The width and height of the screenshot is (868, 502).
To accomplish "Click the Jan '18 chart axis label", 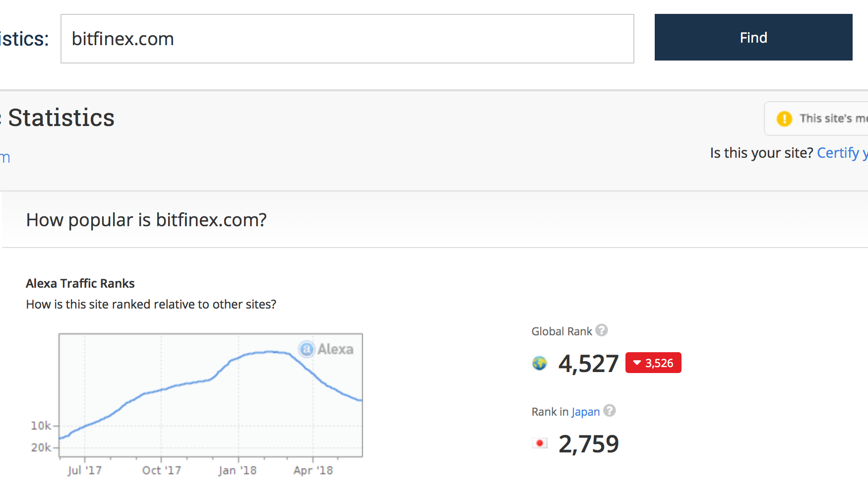I will [x=238, y=470].
